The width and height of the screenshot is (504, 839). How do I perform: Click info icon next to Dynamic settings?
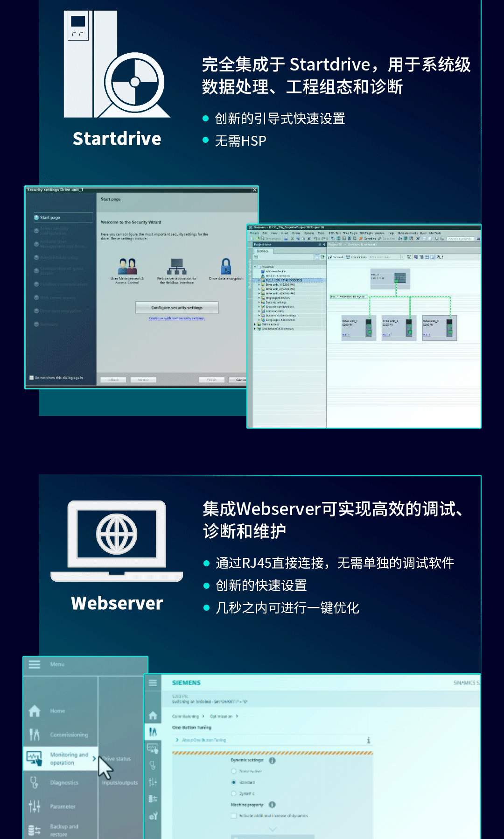(x=272, y=761)
